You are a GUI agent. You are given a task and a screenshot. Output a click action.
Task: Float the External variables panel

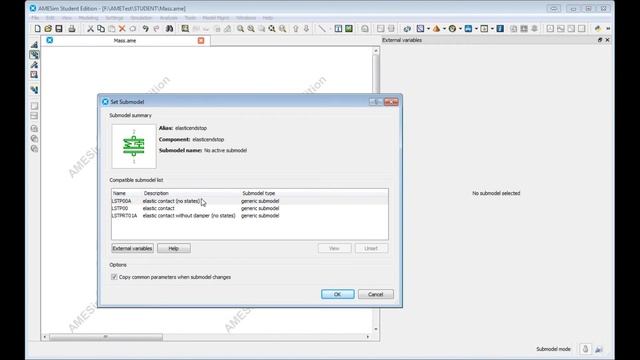tap(600, 40)
